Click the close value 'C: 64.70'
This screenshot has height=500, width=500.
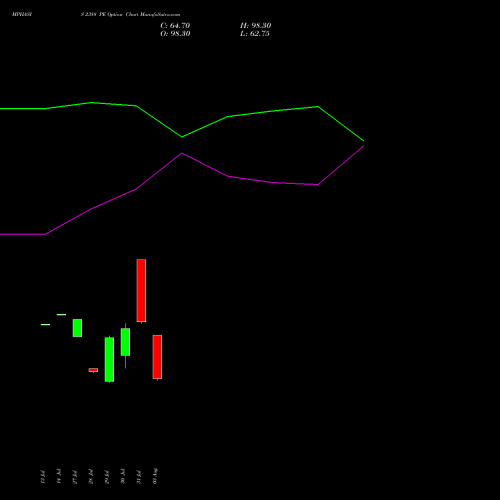click(x=175, y=26)
